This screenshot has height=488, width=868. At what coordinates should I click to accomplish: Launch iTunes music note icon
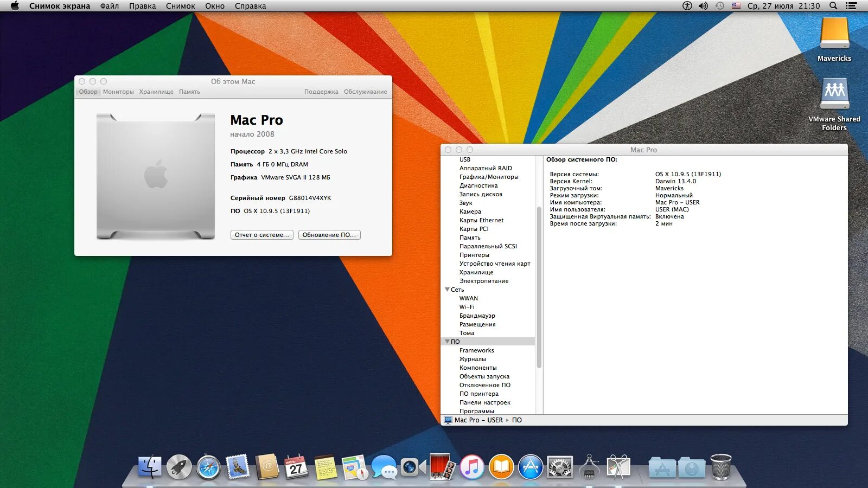pyautogui.click(x=472, y=466)
